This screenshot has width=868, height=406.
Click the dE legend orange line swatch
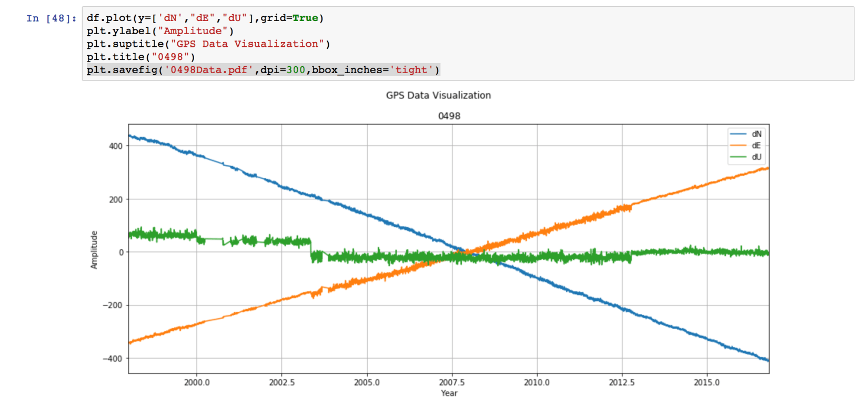tap(738, 146)
